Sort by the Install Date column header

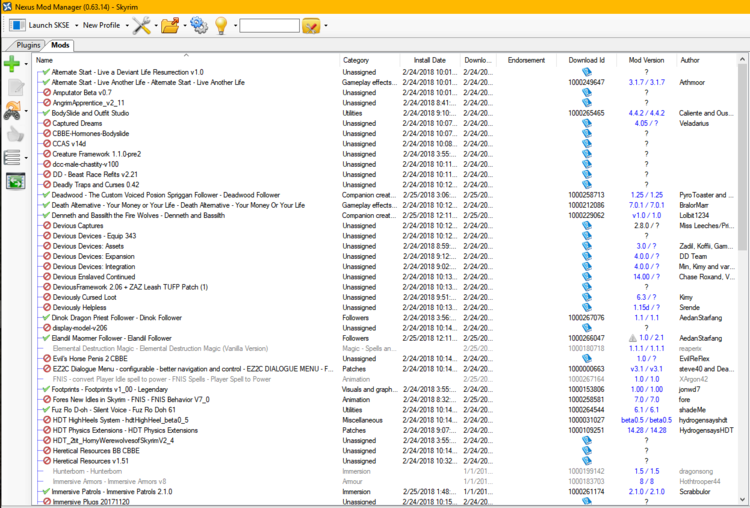[430, 60]
